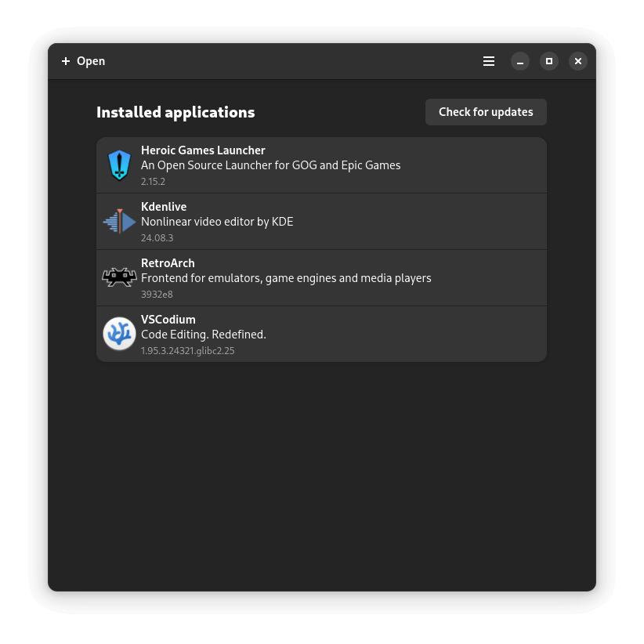Click the VSCodium name in the list
Screen dimensions: 644x644
click(168, 320)
